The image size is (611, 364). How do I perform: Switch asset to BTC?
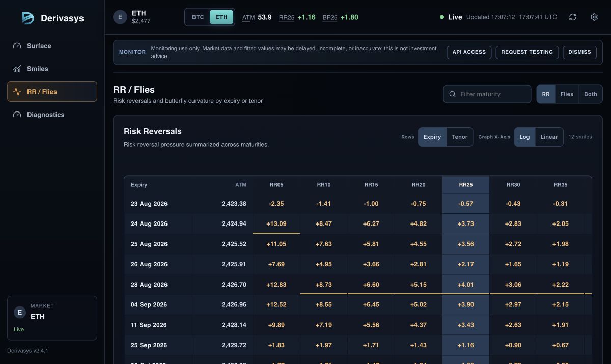coord(198,17)
